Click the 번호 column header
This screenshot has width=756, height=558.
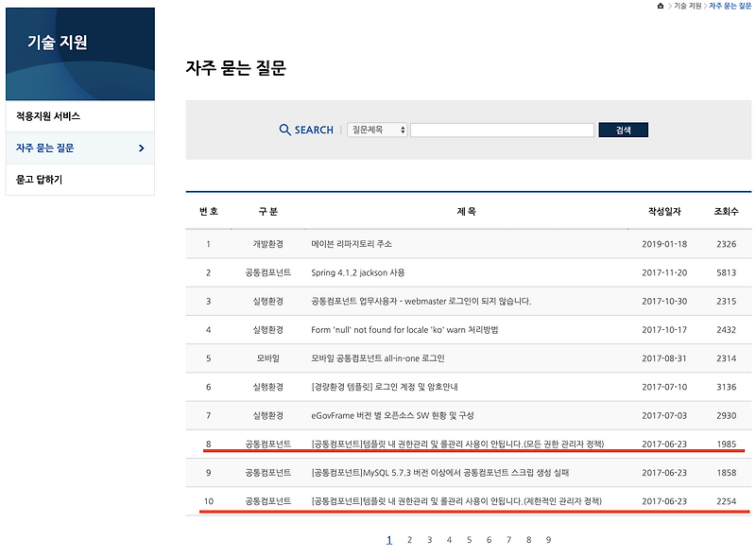pos(209,212)
